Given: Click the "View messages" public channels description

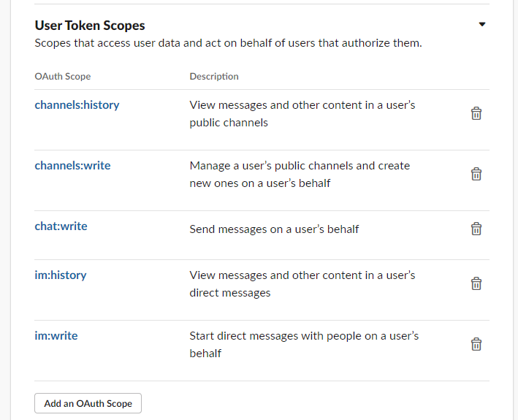Looking at the screenshot, I should click(x=302, y=113).
